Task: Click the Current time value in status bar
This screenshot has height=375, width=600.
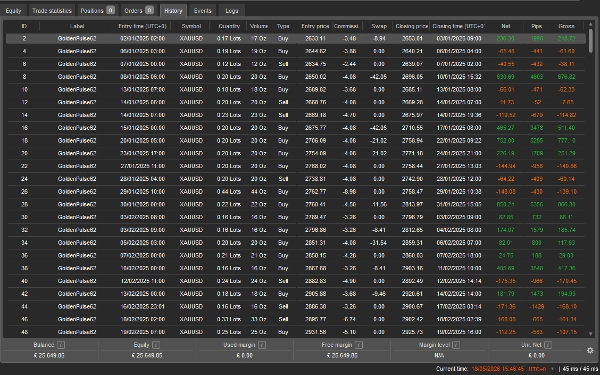Action: click(x=497, y=369)
